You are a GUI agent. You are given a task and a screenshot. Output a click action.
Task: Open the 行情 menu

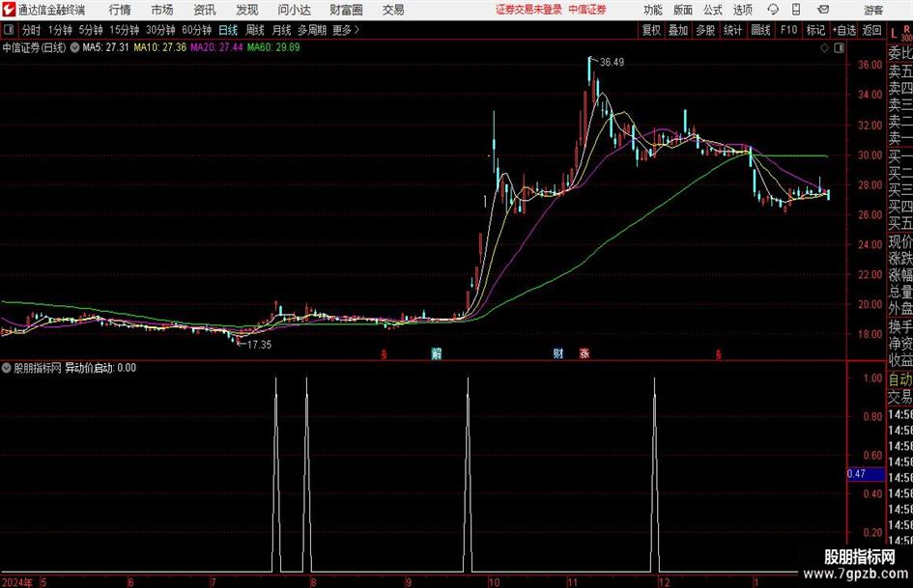point(120,10)
